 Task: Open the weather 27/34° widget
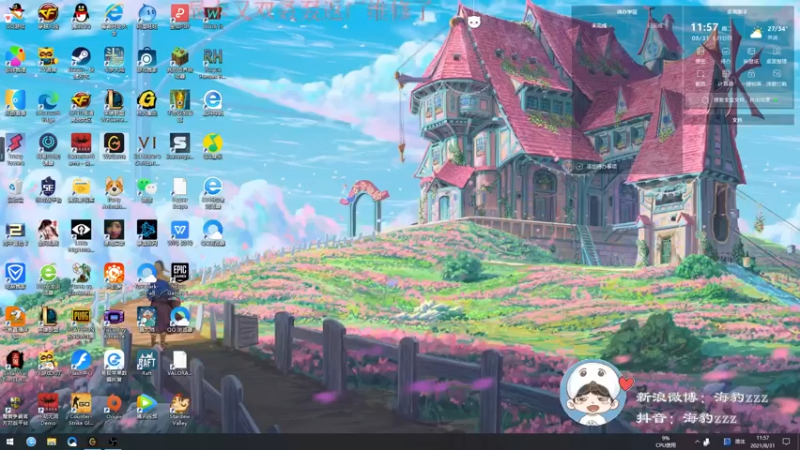point(769,33)
